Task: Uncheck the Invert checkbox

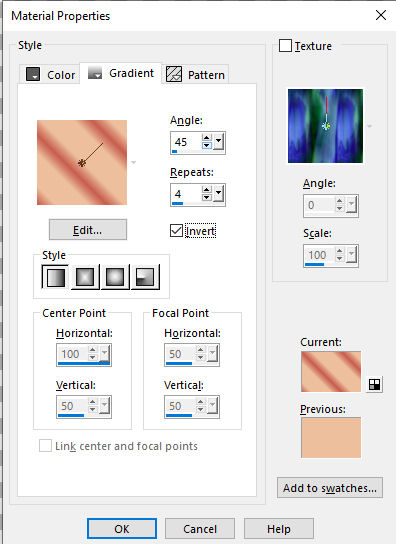Action: pos(176,231)
